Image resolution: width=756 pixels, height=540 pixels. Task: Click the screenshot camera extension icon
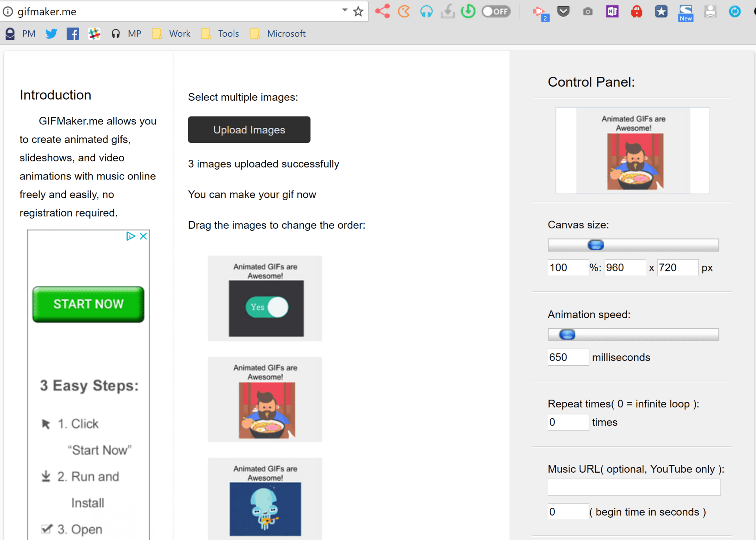tap(587, 11)
